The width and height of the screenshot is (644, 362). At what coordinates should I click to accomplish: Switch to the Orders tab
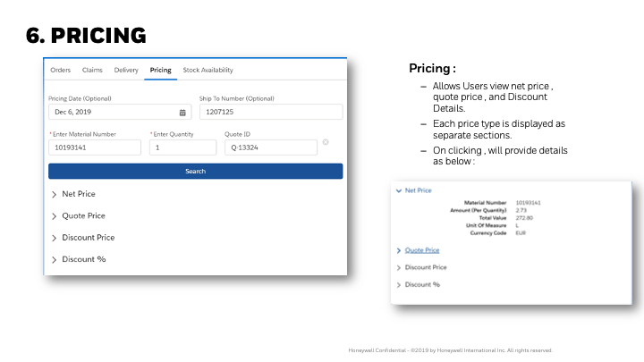(61, 70)
